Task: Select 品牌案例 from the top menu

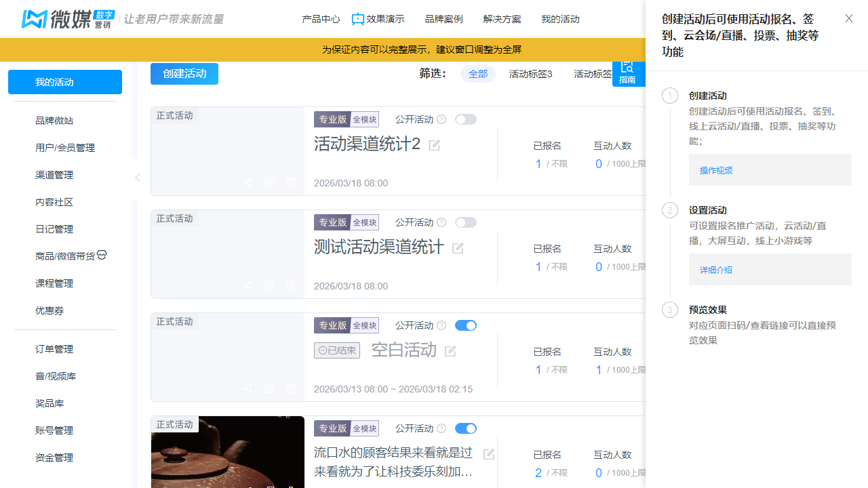Action: pyautogui.click(x=443, y=19)
